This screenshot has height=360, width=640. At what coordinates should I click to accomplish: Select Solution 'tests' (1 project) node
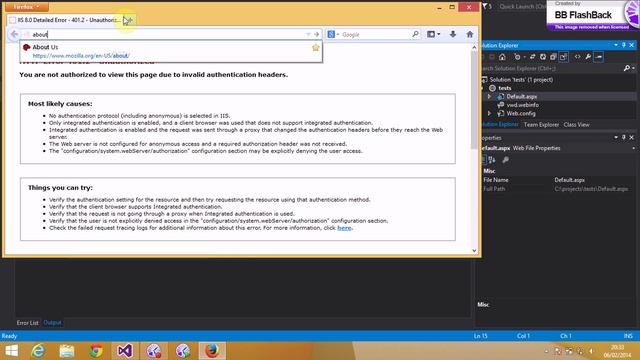pos(521,80)
